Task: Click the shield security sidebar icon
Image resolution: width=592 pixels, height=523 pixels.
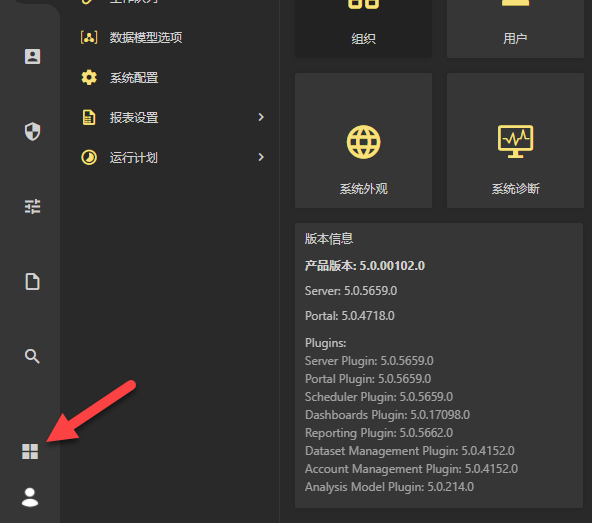Action: 32,131
